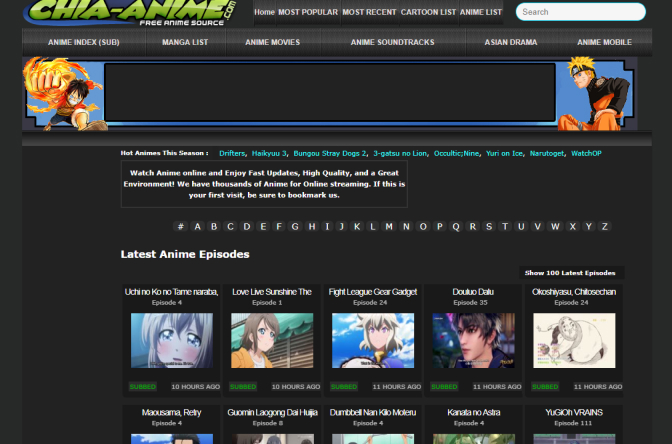Viewport: 672px width, 444px height.
Task: Open ANIME INDEX (SUB) tab
Action: pos(84,42)
